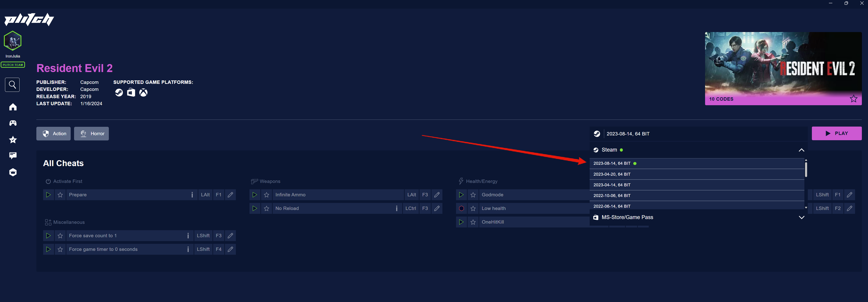Screen dimensions: 868x302
Task: Favorite the game with cover star
Action: point(853,99)
